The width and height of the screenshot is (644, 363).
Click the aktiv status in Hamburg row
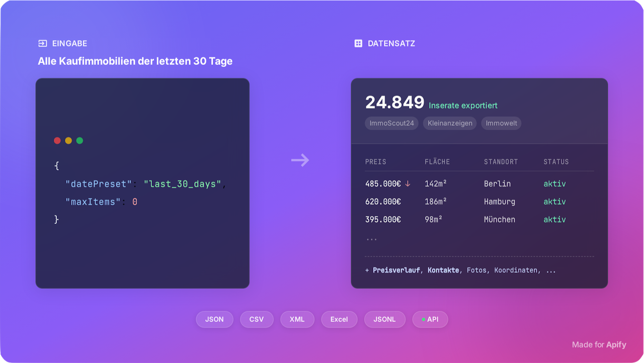pos(554,202)
